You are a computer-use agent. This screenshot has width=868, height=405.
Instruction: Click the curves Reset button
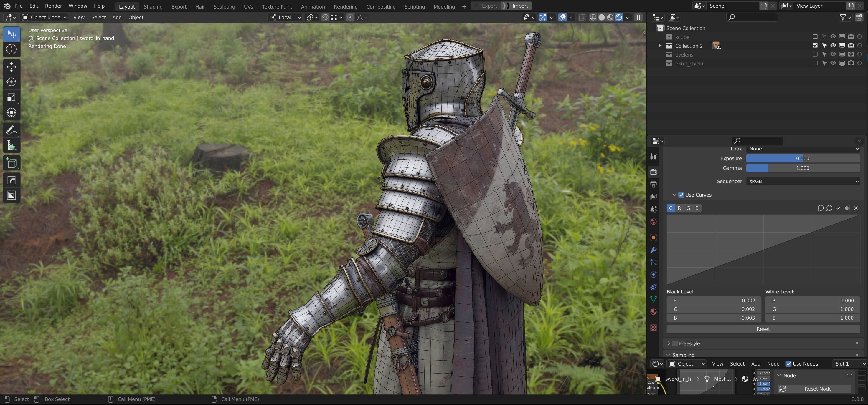pos(763,329)
